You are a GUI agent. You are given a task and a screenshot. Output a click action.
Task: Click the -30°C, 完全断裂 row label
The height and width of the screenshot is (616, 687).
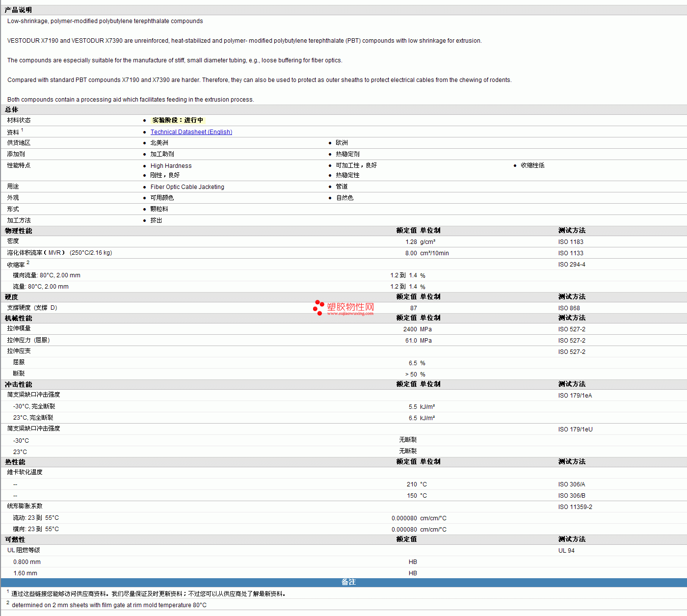34,406
